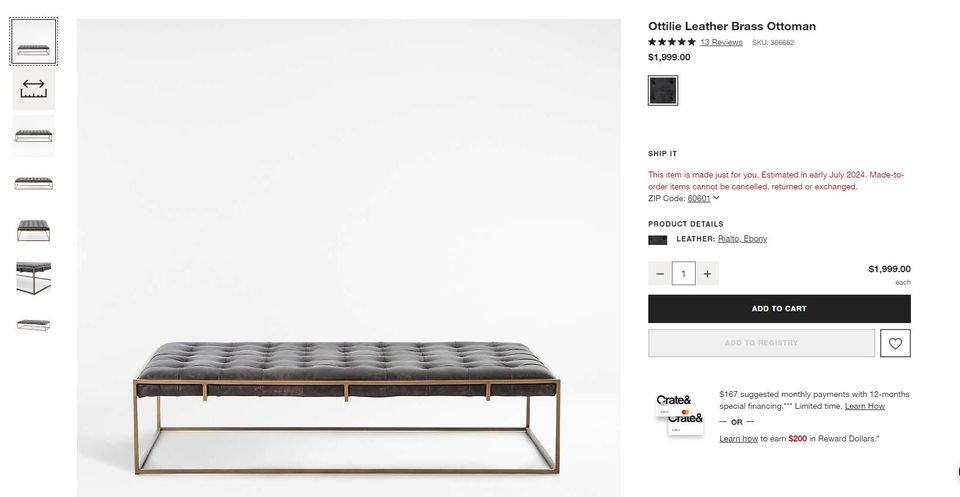The height and width of the screenshot is (497, 960).
Task: Select the Ebony leather color swatch
Action: click(x=663, y=91)
